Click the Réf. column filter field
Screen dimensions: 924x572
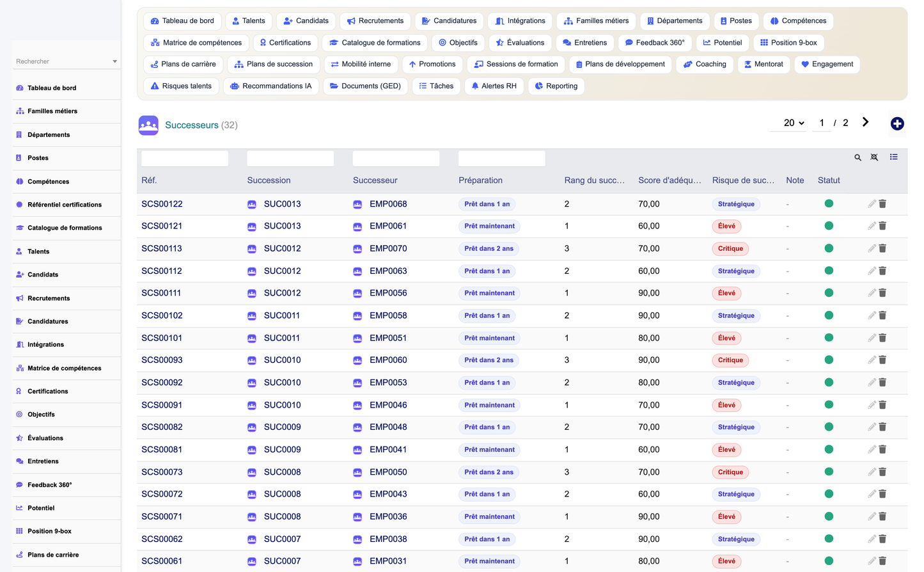[x=185, y=158]
